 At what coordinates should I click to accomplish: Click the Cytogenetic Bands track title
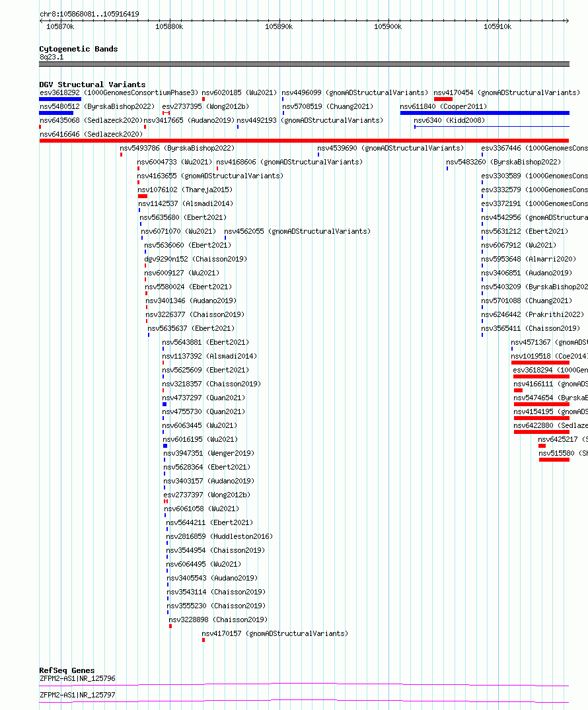click(79, 49)
